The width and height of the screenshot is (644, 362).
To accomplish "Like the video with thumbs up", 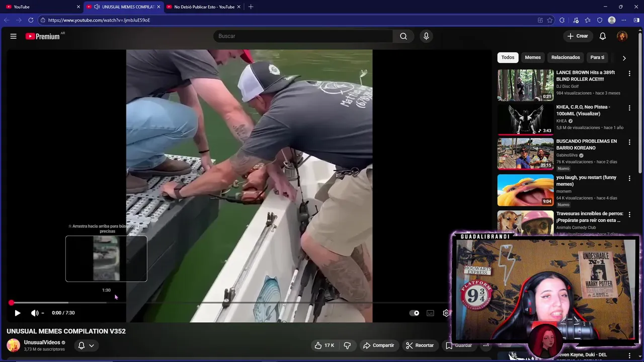I will 318,345.
